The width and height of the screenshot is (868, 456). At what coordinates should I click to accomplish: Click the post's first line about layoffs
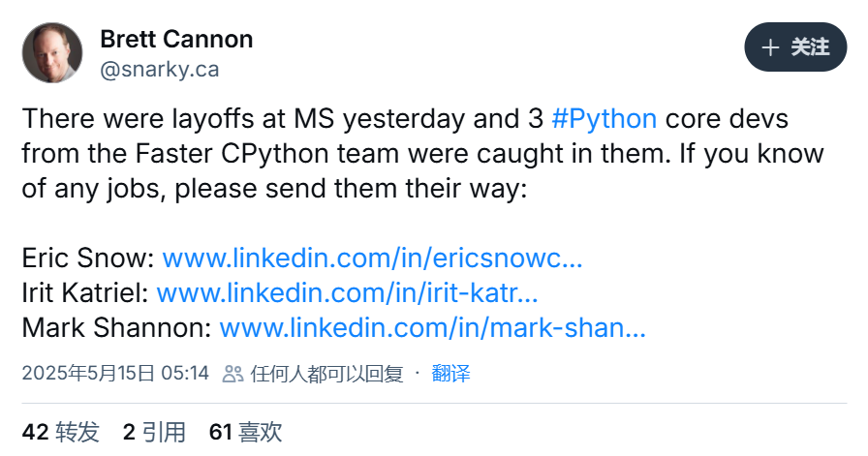click(281, 120)
